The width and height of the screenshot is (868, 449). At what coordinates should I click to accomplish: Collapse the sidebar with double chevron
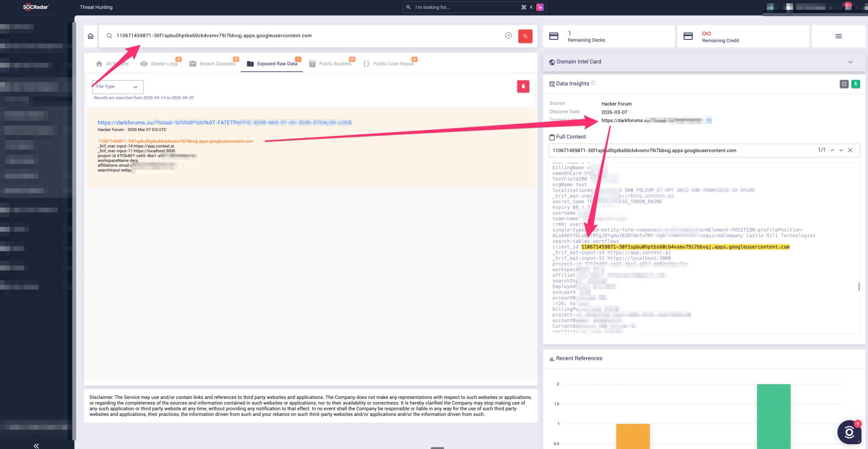click(x=36, y=446)
